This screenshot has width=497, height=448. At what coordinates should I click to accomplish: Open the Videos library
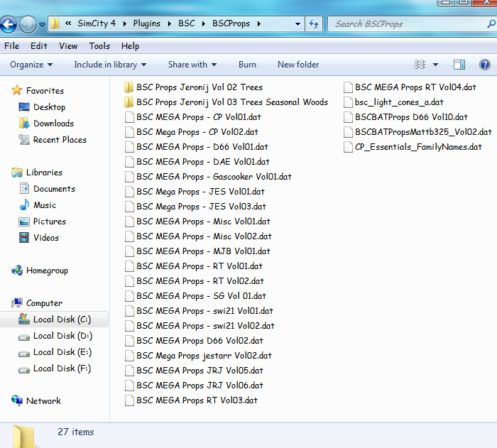[46, 238]
